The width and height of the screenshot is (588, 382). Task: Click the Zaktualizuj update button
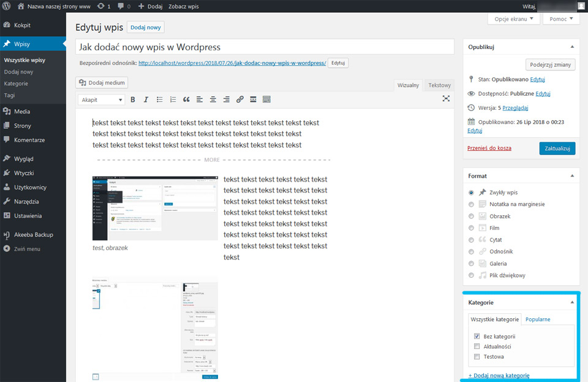[557, 148]
